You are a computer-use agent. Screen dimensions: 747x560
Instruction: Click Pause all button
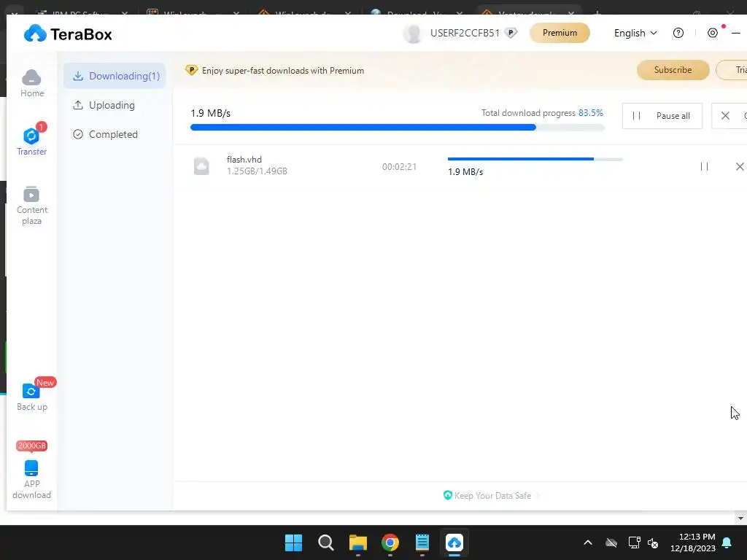pos(662,116)
